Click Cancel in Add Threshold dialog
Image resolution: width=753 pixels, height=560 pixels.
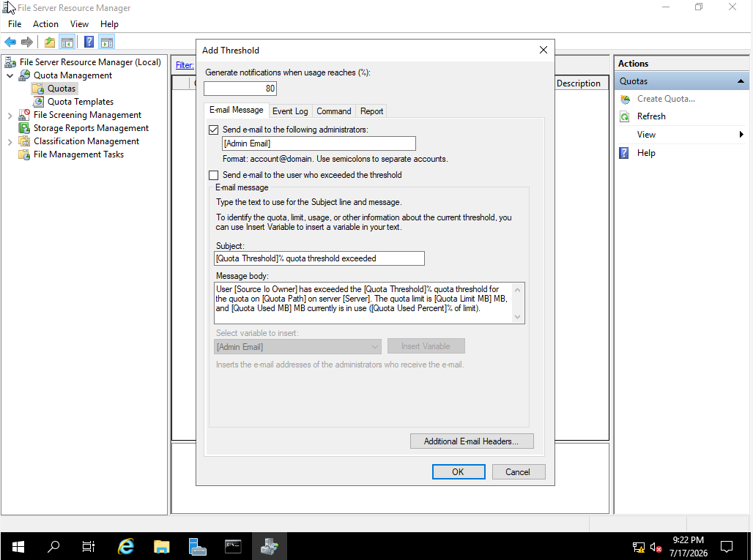518,472
